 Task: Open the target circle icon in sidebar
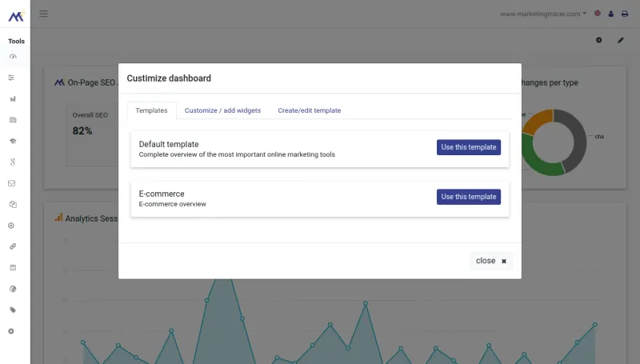click(x=11, y=226)
